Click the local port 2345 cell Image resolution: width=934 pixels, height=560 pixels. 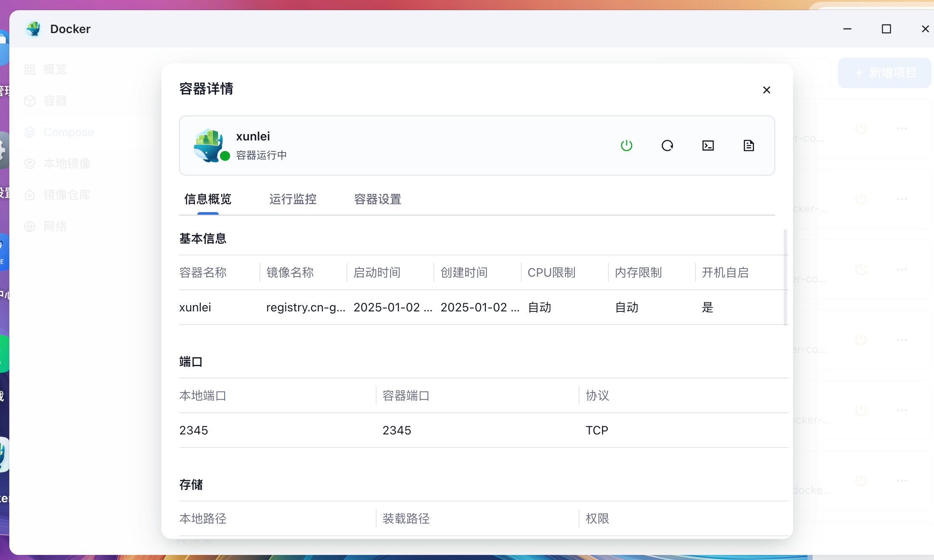pyautogui.click(x=194, y=430)
